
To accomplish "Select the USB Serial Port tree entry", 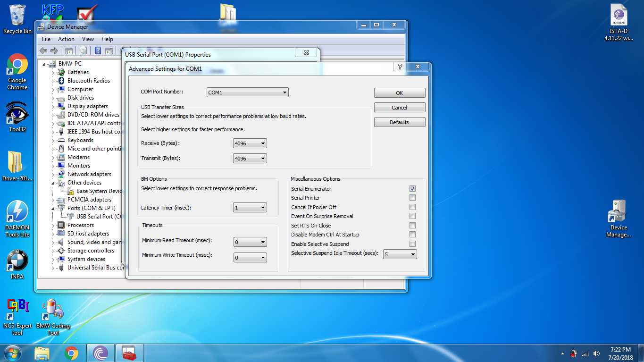I will tap(99, 217).
